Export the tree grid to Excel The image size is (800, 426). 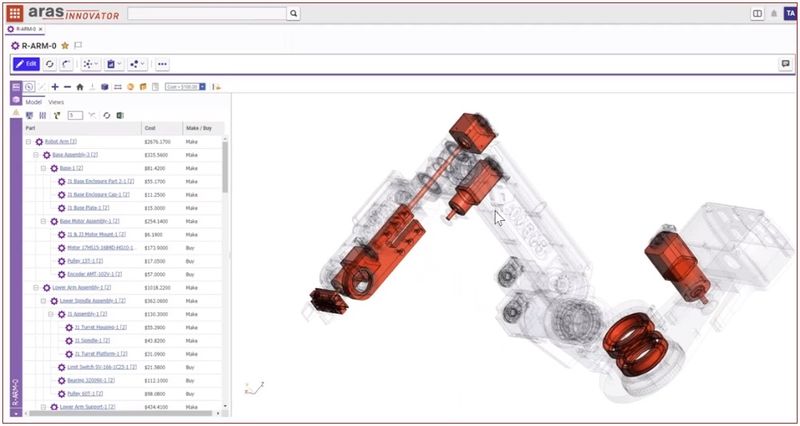[x=119, y=115]
